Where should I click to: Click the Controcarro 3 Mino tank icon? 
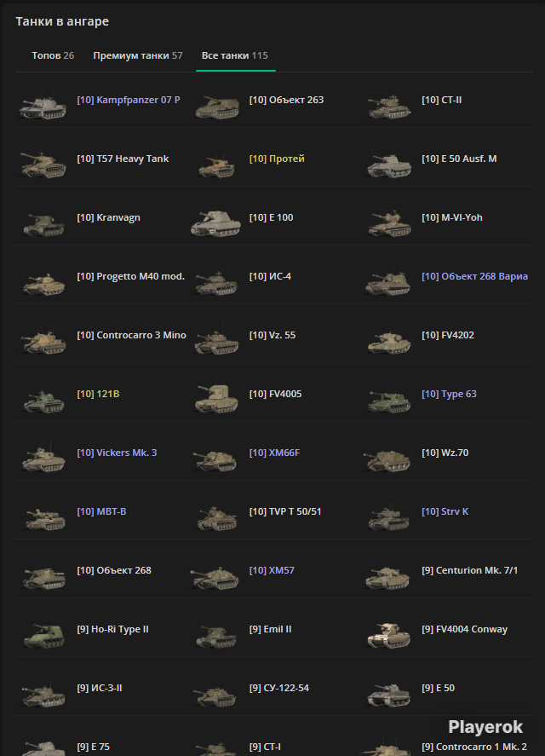point(43,342)
